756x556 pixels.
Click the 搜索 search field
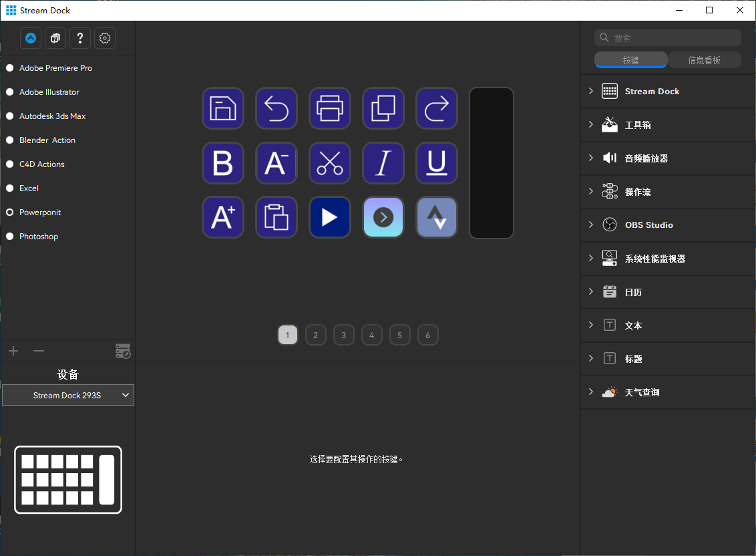(668, 37)
